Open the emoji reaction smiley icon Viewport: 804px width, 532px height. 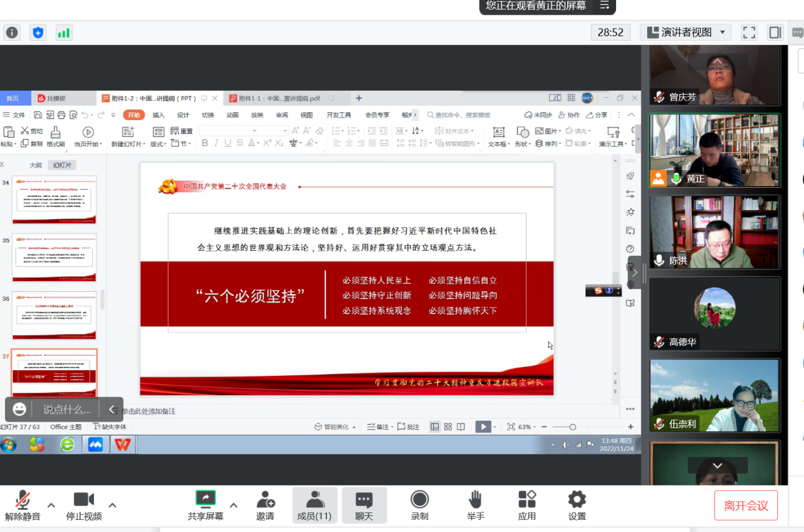(x=20, y=409)
